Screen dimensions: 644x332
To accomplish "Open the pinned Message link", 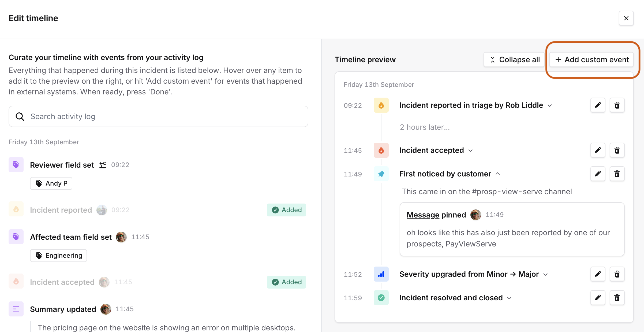I will click(423, 215).
